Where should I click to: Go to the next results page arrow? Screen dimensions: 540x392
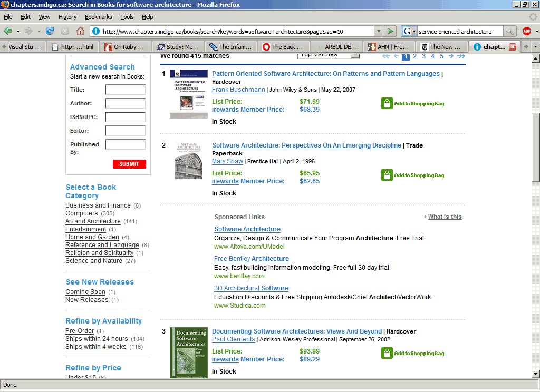coord(451,56)
